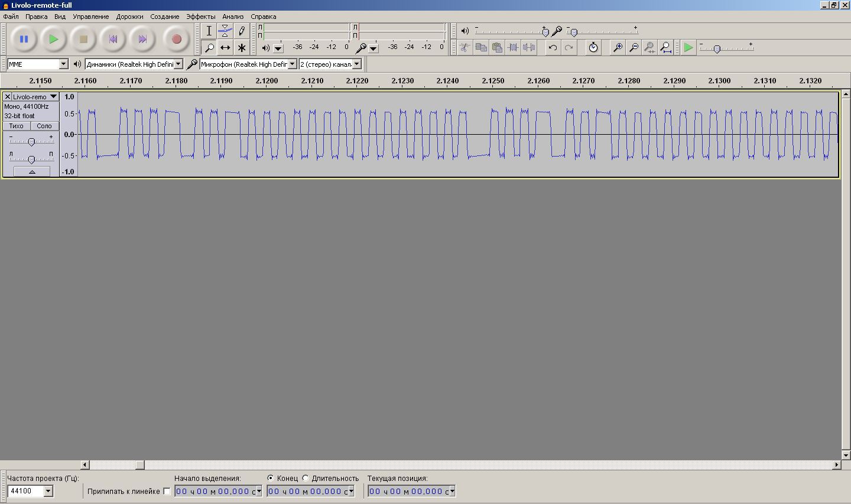This screenshot has height=504, width=851.
Task: Click the input meter microphone icon
Action: click(360, 48)
